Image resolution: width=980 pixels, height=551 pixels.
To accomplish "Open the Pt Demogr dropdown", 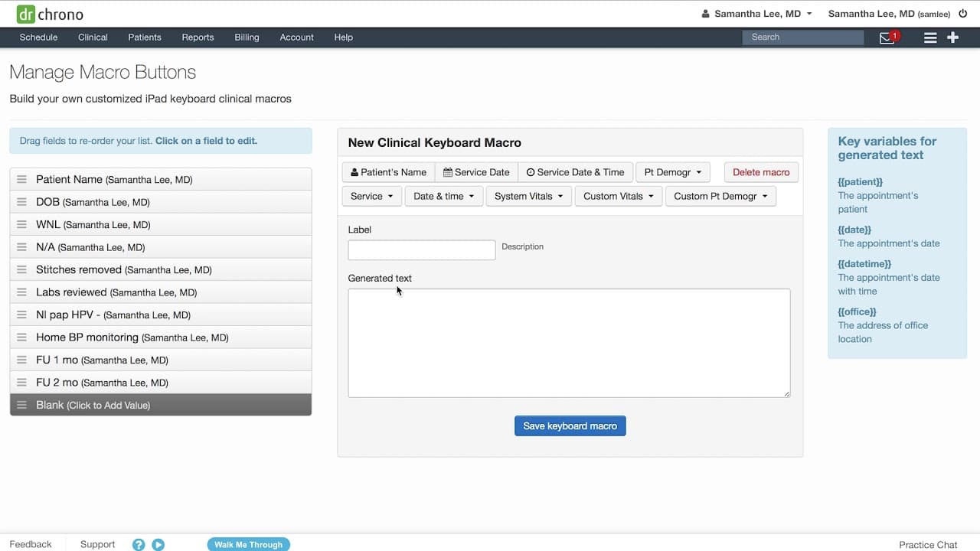I will [x=673, y=172].
